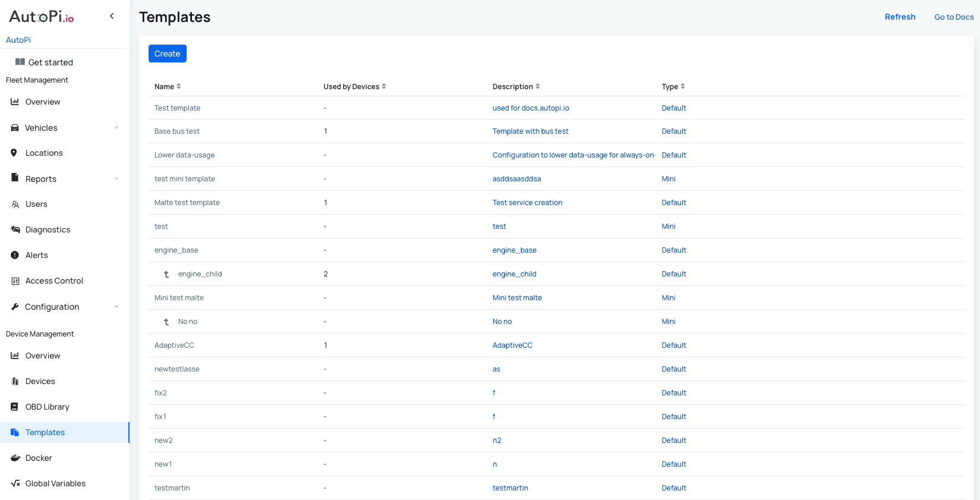Screen dimensions: 980x500
Task: Select the 'newtestlasse' row name
Action: 177,369
